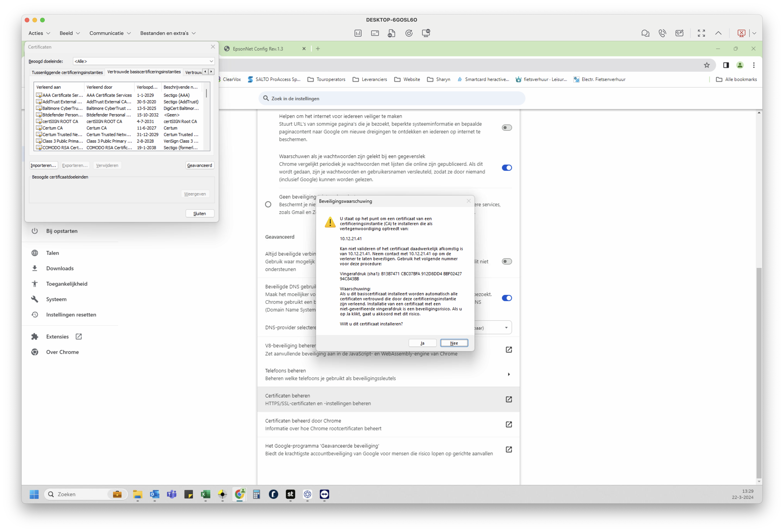Bookmark this page with the star icon
This screenshot has height=532, width=784.
click(707, 65)
